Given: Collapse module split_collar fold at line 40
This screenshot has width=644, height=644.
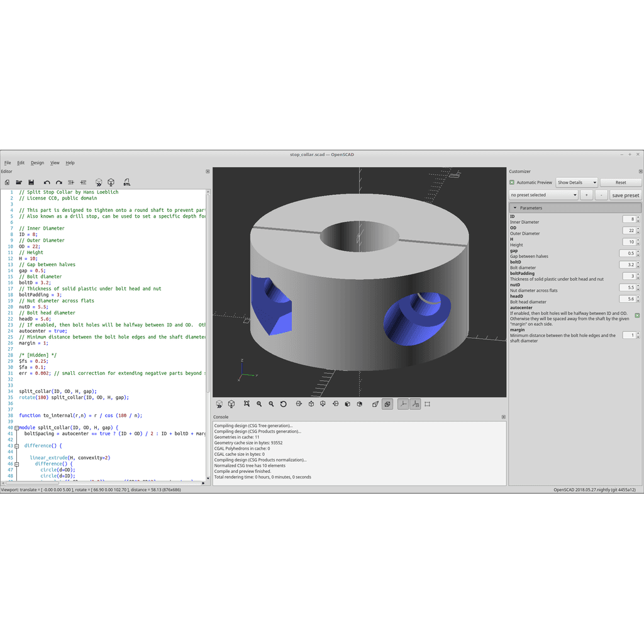Looking at the screenshot, I should [16, 428].
